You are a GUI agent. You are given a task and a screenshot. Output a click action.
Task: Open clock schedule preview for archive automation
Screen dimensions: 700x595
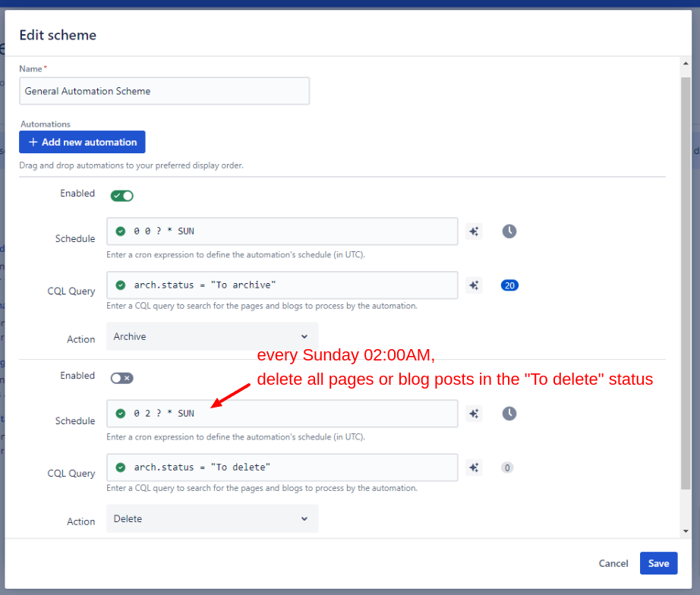pos(509,231)
